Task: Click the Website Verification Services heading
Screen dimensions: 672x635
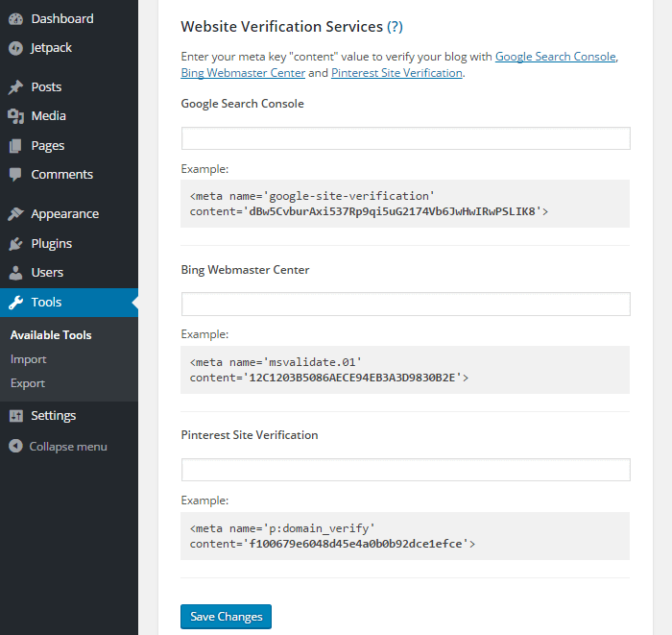Action: coord(281,27)
